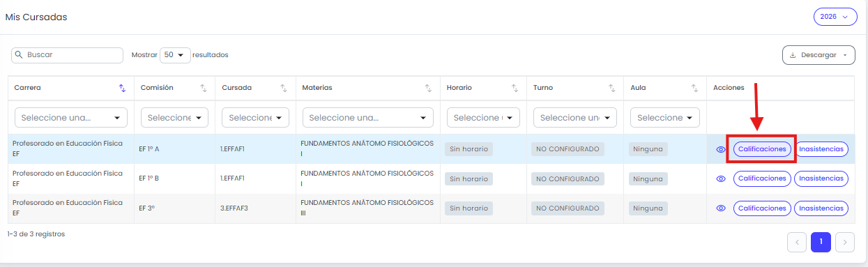The height and width of the screenshot is (267, 868).
Task: Click Ninguna badge in EF 1º A row
Action: point(648,149)
